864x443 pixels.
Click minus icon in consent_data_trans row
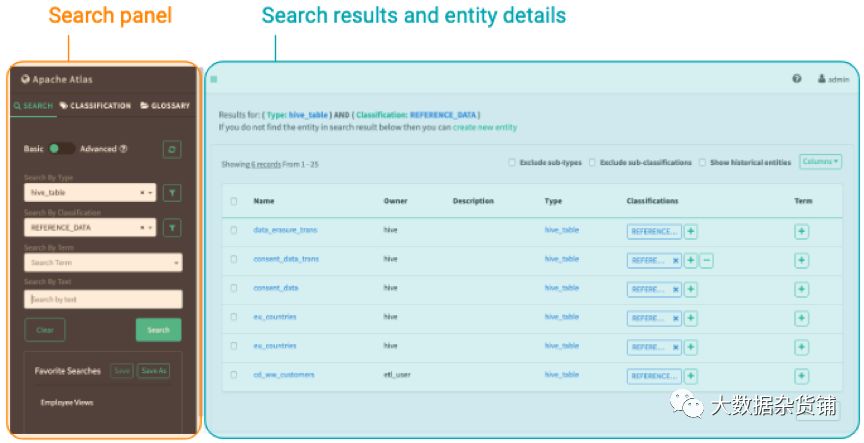pos(706,261)
